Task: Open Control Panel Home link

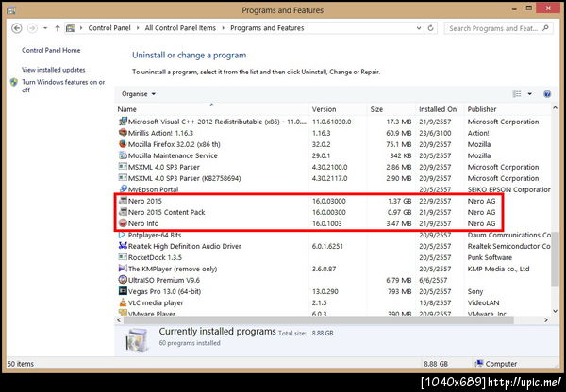Action: coord(51,50)
